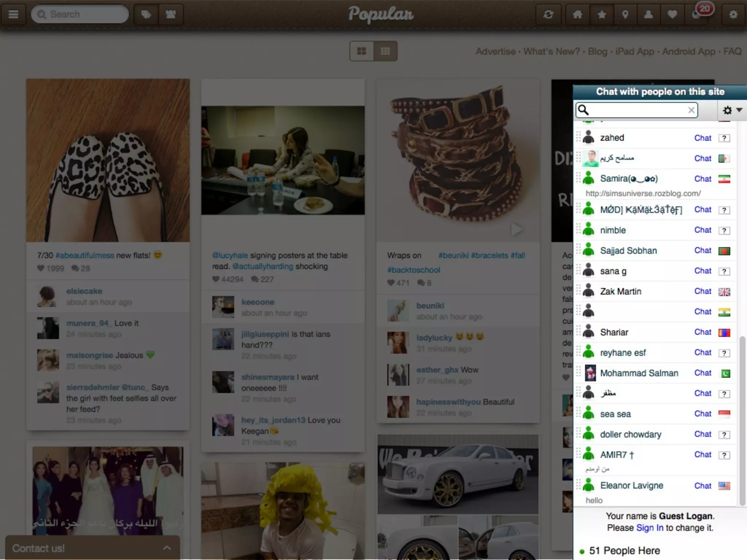This screenshot has height=560, width=747.
Task: Click the chat people search field
Action: point(636,110)
